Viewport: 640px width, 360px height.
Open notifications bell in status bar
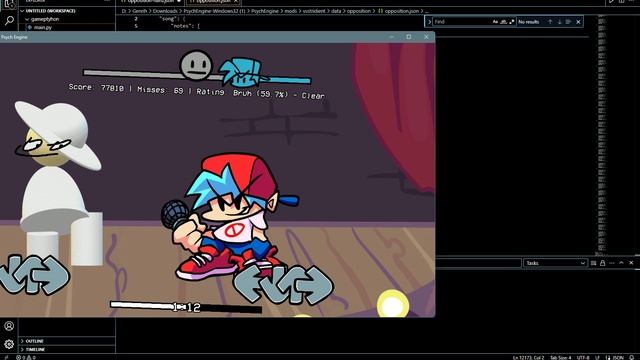(x=632, y=358)
